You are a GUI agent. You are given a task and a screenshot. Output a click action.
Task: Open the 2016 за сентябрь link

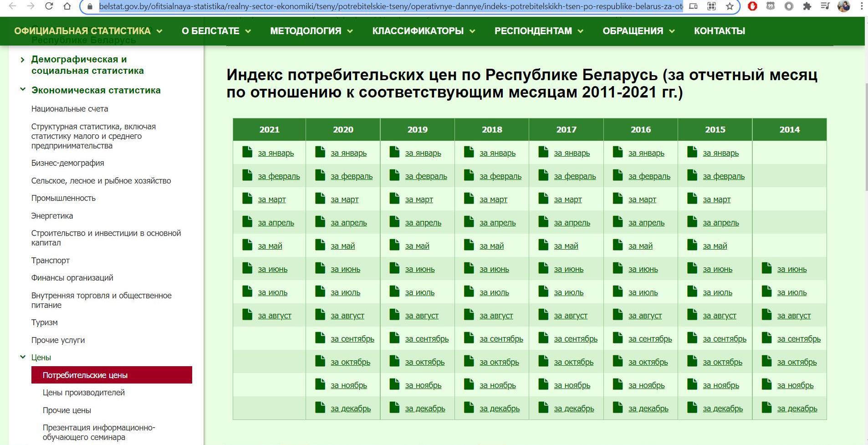tap(650, 339)
